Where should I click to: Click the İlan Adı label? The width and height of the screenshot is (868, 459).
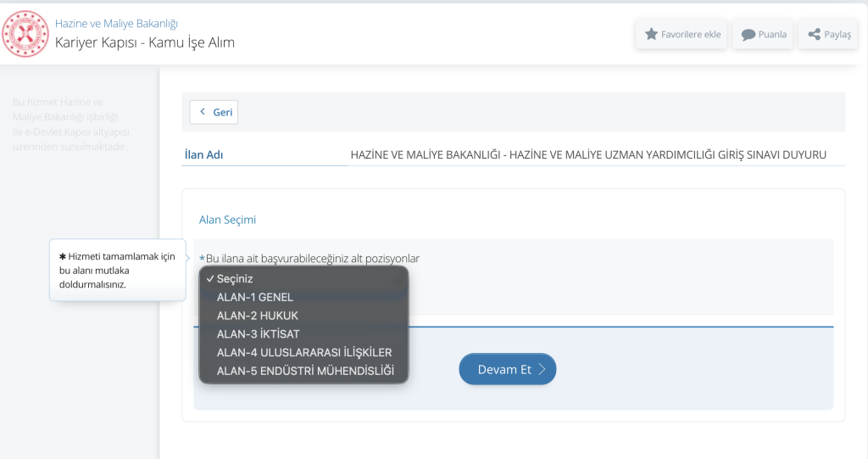coord(203,155)
